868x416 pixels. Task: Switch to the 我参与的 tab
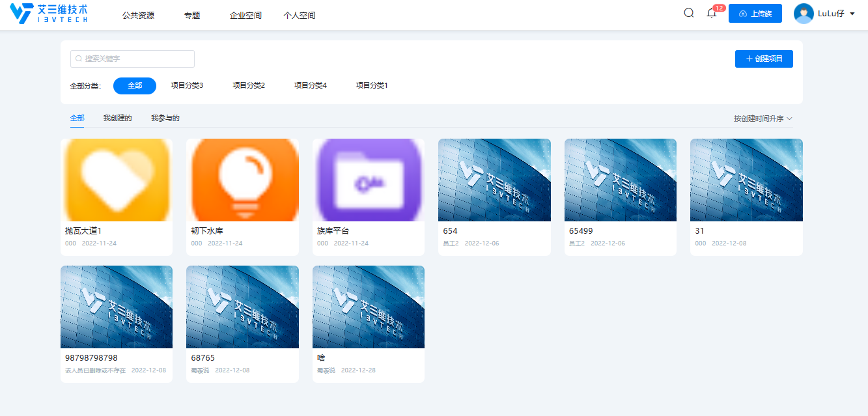(x=165, y=118)
